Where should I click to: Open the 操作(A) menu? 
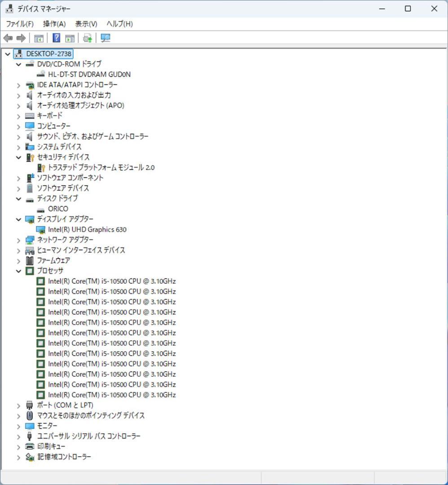[x=53, y=24]
